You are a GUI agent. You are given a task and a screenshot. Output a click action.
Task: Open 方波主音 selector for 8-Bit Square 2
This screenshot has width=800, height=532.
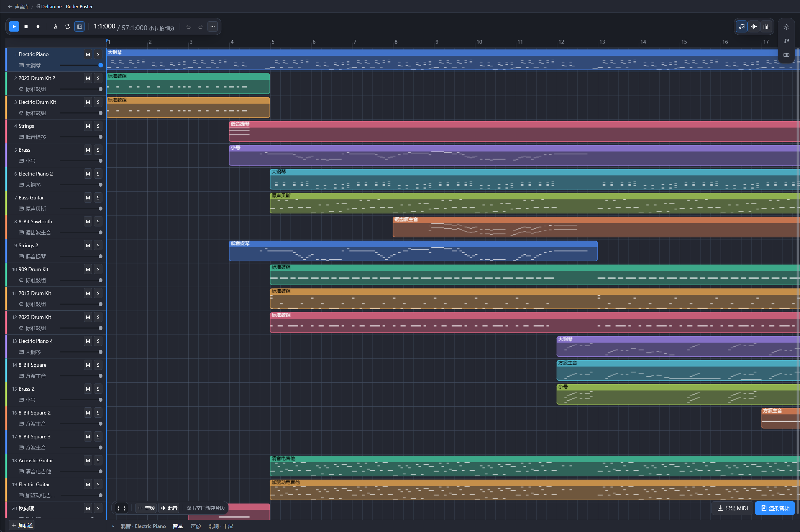coord(32,424)
